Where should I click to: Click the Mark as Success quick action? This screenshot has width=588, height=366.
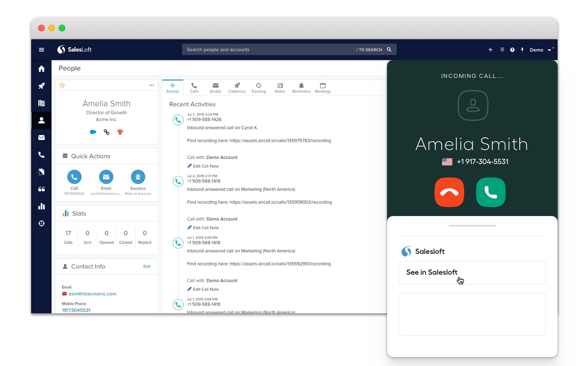point(138,177)
